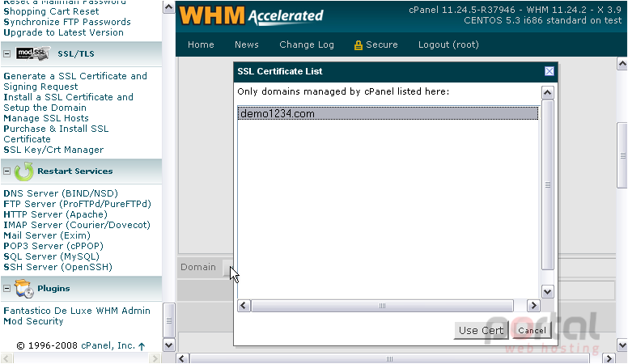Collapse the Plugins section

6,288
